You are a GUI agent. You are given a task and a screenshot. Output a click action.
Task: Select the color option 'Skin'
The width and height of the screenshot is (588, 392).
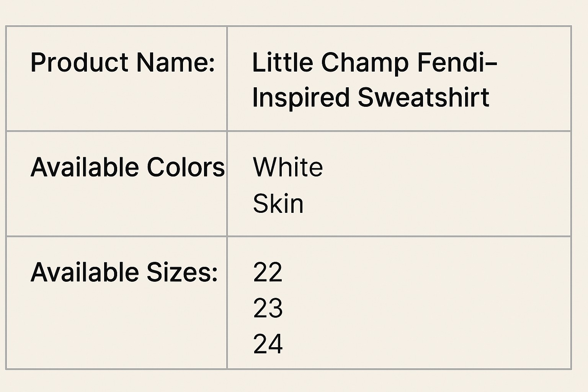(278, 203)
